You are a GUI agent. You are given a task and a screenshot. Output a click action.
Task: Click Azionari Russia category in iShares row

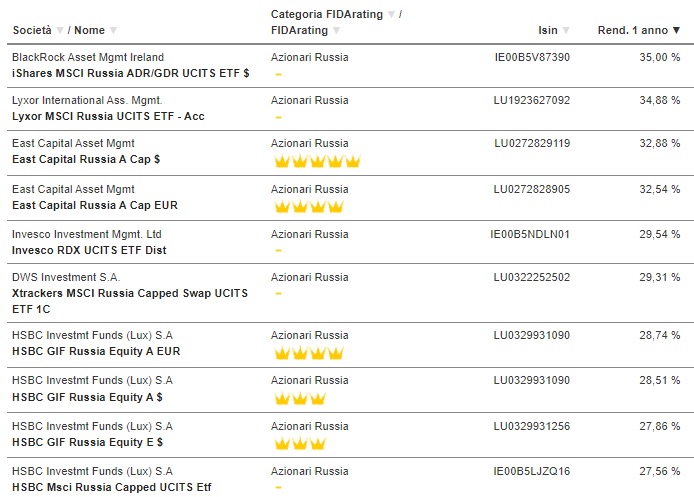point(309,57)
